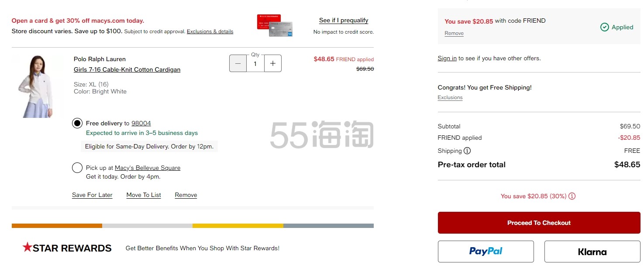644x269 pixels.
Task: Decrease quantity with the minus button
Action: tap(238, 63)
